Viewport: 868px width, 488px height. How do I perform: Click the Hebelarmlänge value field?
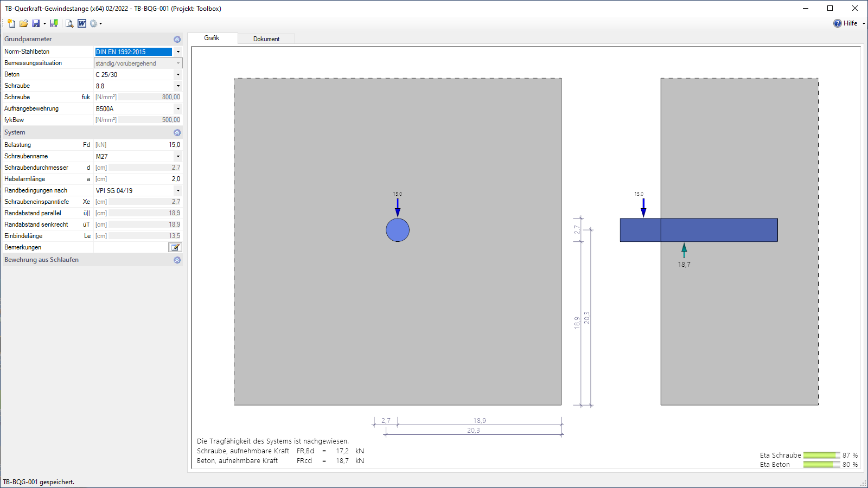point(144,179)
